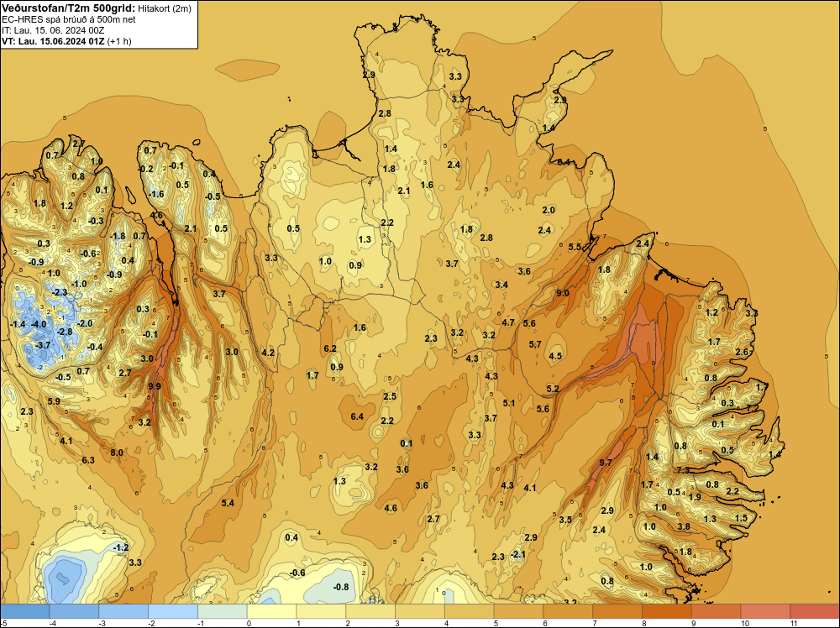Select the 4.2 temperature reading
Viewport: 840px width, 628px height.
[268, 353]
